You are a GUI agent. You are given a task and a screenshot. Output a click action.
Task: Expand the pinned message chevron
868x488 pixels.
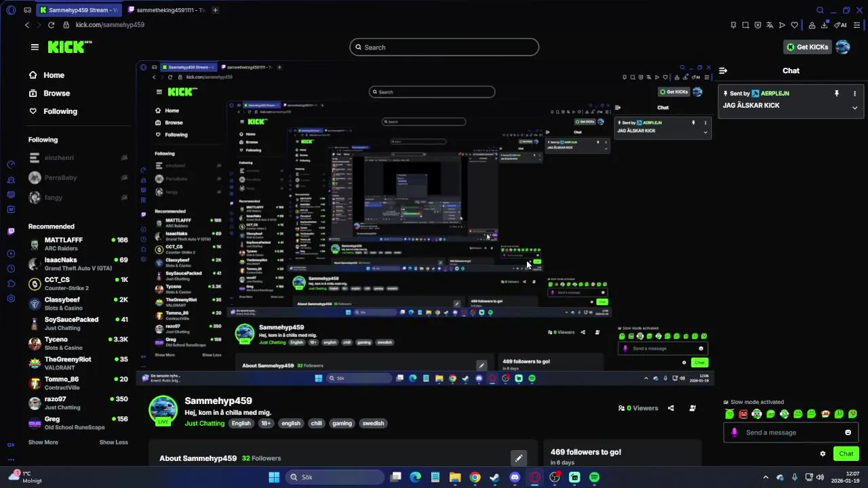tap(854, 108)
